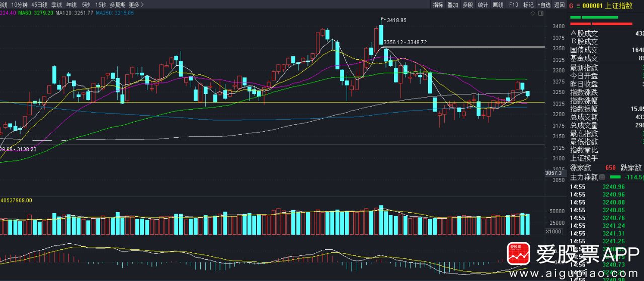Open the 多周期 multi-period option

[117, 5]
